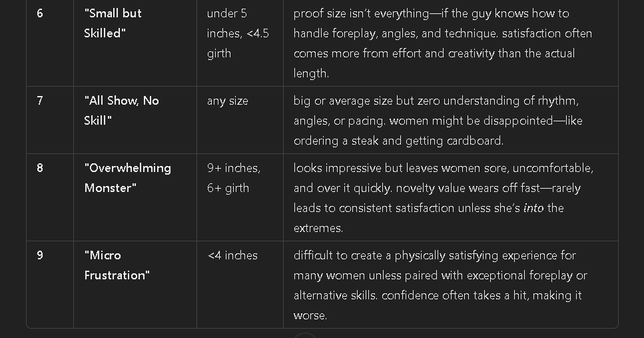This screenshot has height=338, width=644.
Task: Select the "Micro Frustration" label cell
Action: (x=117, y=265)
